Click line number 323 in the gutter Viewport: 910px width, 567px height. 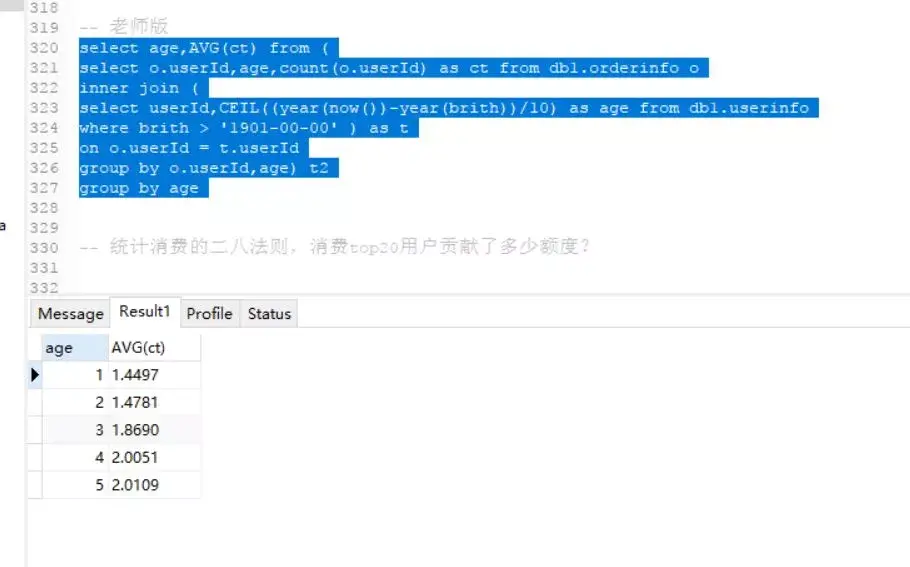coord(44,108)
